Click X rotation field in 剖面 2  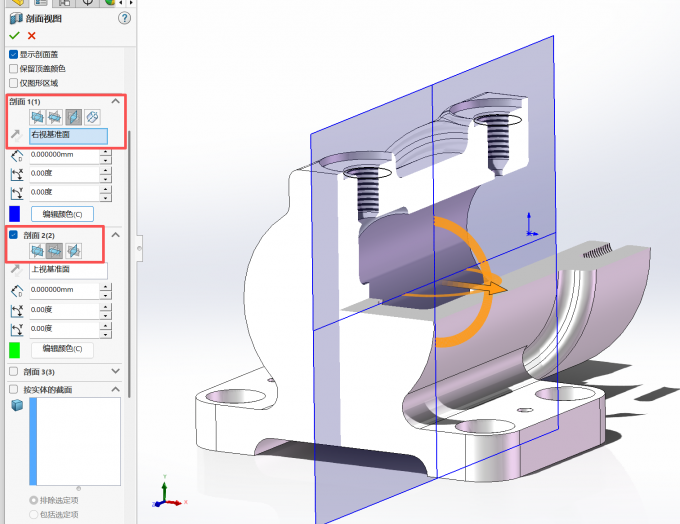tap(65, 310)
